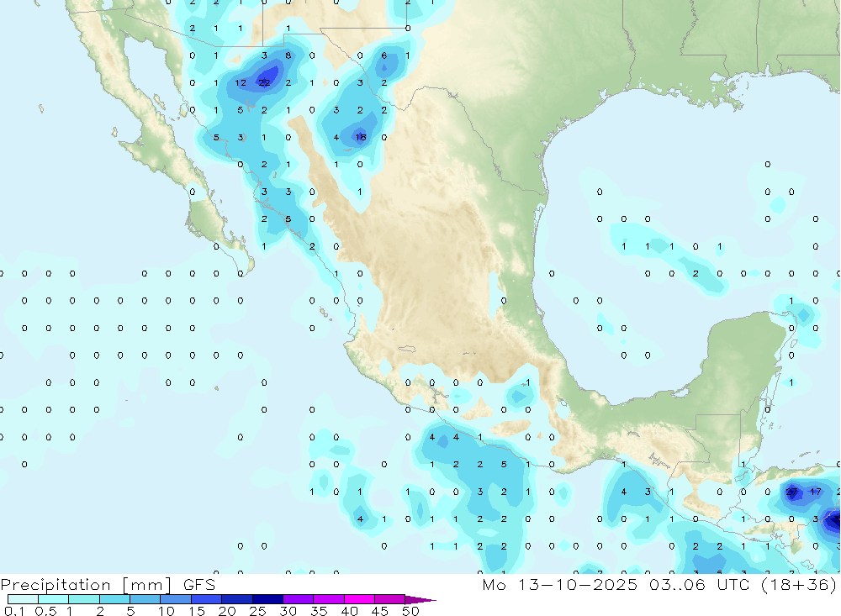Click the 20–25 mm legend color swatch
The width and height of the screenshot is (841, 616).
click(237, 599)
